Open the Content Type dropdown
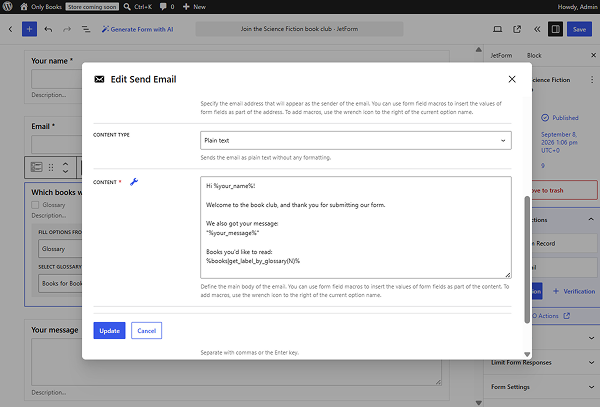The height and width of the screenshot is (407, 600). pos(355,140)
